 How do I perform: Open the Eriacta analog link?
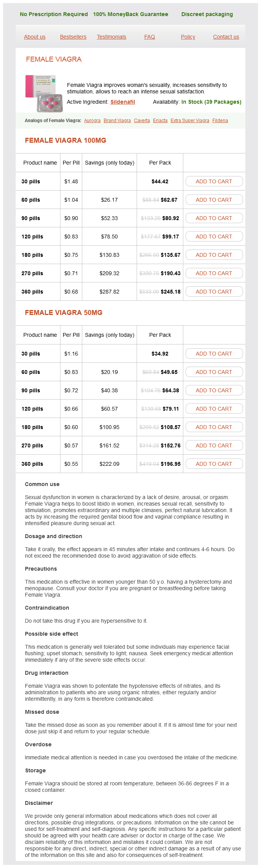[x=160, y=121]
